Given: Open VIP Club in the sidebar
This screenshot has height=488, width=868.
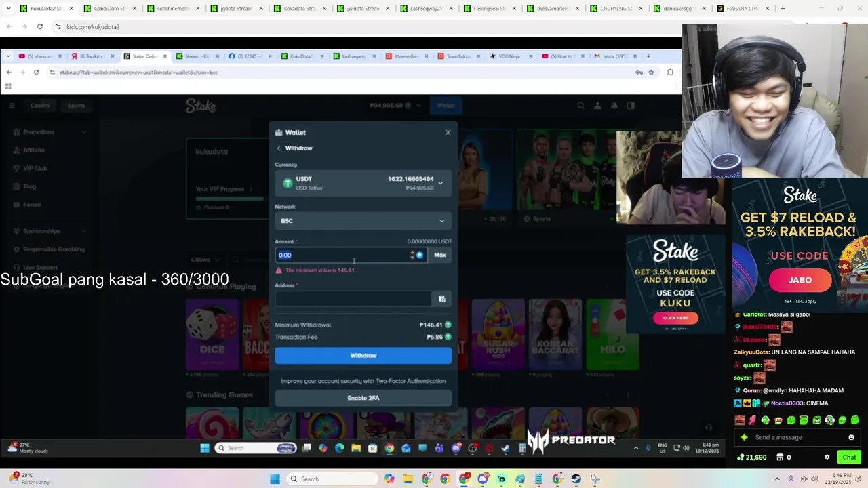Looking at the screenshot, I should [x=51, y=168].
